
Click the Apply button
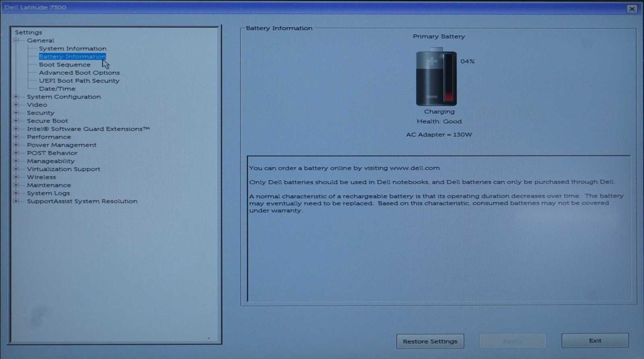513,341
